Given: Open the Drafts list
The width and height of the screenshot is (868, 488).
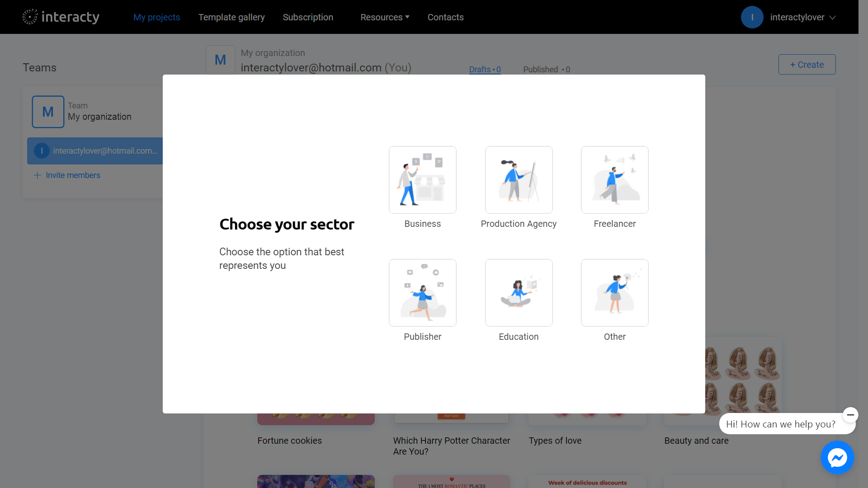Looking at the screenshot, I should click(x=485, y=69).
